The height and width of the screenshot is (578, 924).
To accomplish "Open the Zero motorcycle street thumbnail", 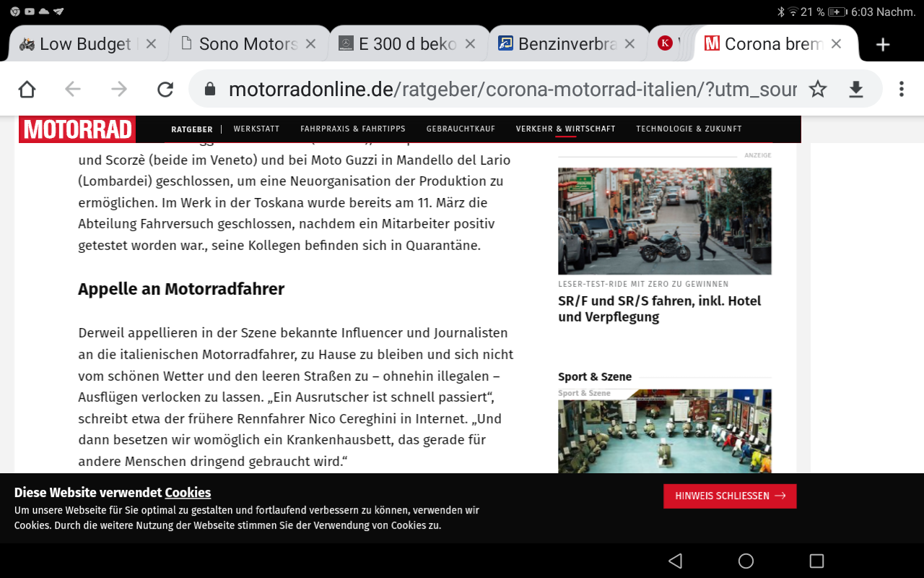I will tap(664, 221).
